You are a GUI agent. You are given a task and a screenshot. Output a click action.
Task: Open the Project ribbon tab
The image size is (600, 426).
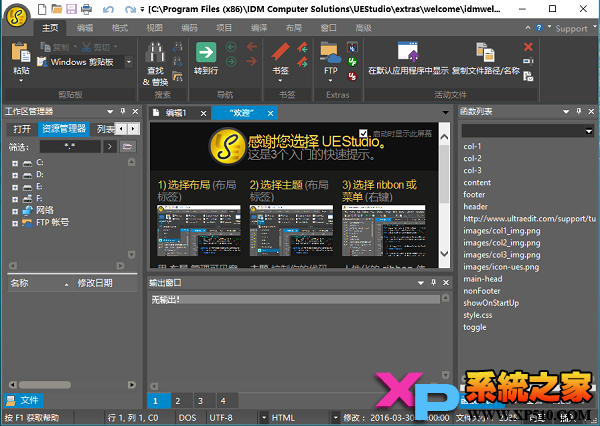224,28
